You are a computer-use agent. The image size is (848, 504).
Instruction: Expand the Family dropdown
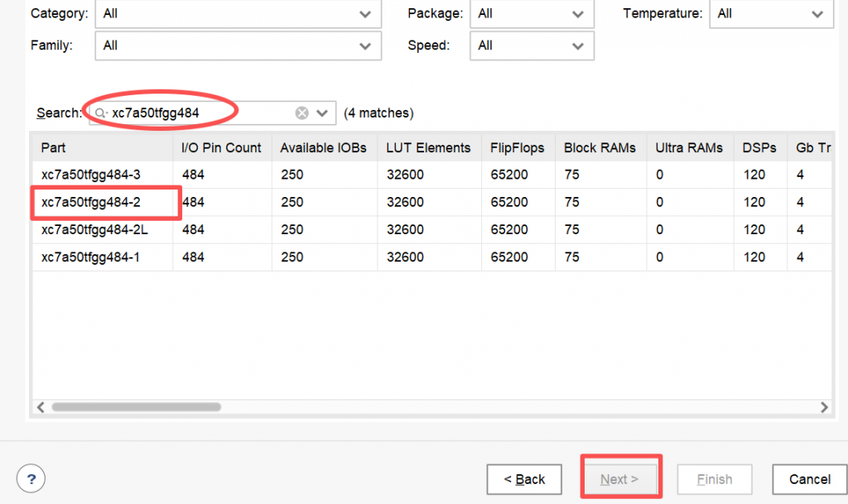(238, 46)
